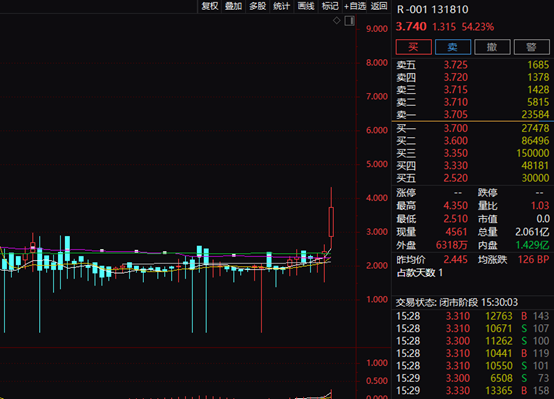This screenshot has width=554, height=399.
Task: Click the 警 alert button
Action: (x=532, y=47)
